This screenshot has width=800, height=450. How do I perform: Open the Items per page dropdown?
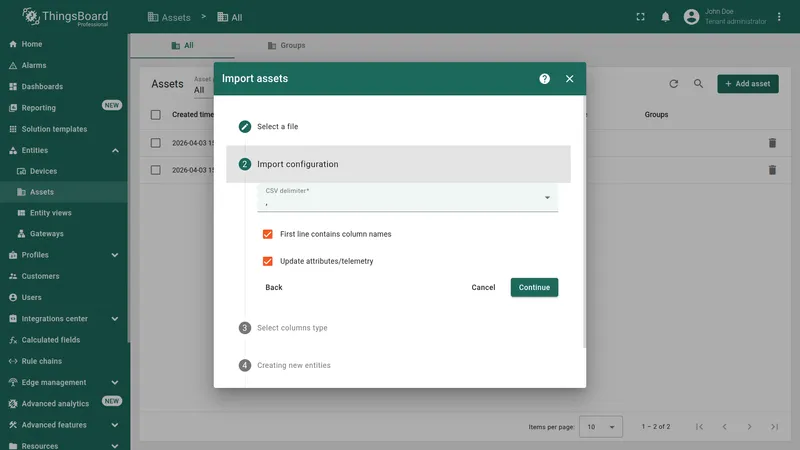click(601, 427)
